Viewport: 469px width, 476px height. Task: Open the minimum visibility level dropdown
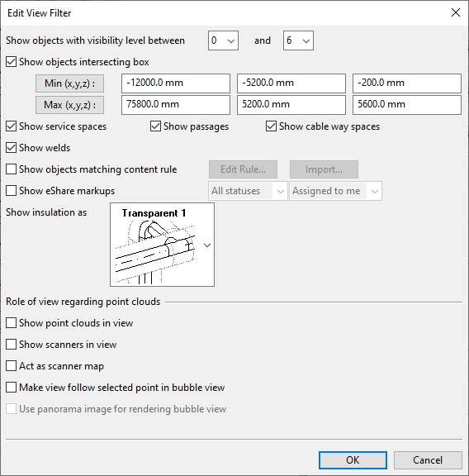[x=223, y=40]
